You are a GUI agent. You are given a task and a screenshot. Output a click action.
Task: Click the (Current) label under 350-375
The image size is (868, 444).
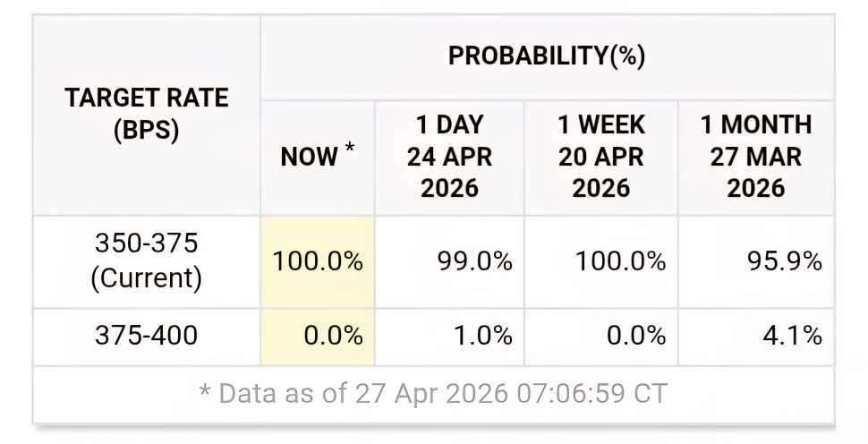point(146,278)
